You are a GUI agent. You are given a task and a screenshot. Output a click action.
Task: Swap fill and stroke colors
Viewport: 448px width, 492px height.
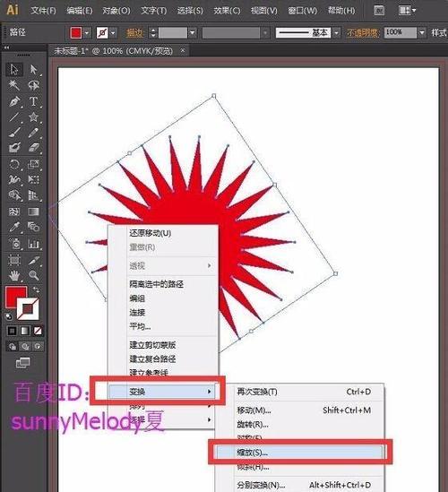pyautogui.click(x=36, y=289)
